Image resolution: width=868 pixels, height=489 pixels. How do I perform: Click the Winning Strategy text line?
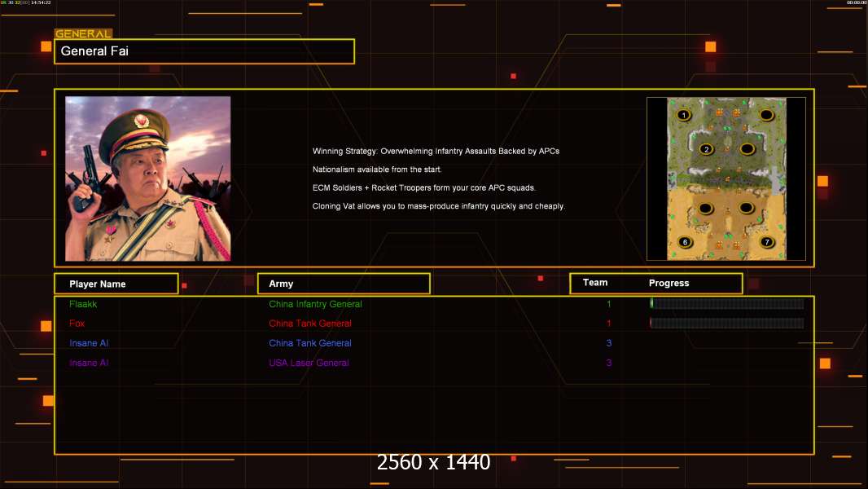(x=436, y=152)
